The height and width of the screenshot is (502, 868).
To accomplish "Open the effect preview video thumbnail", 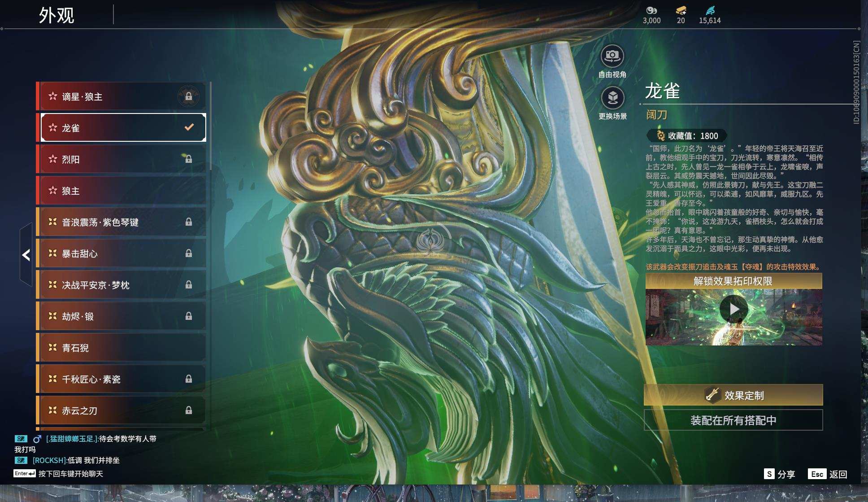I will click(733, 317).
